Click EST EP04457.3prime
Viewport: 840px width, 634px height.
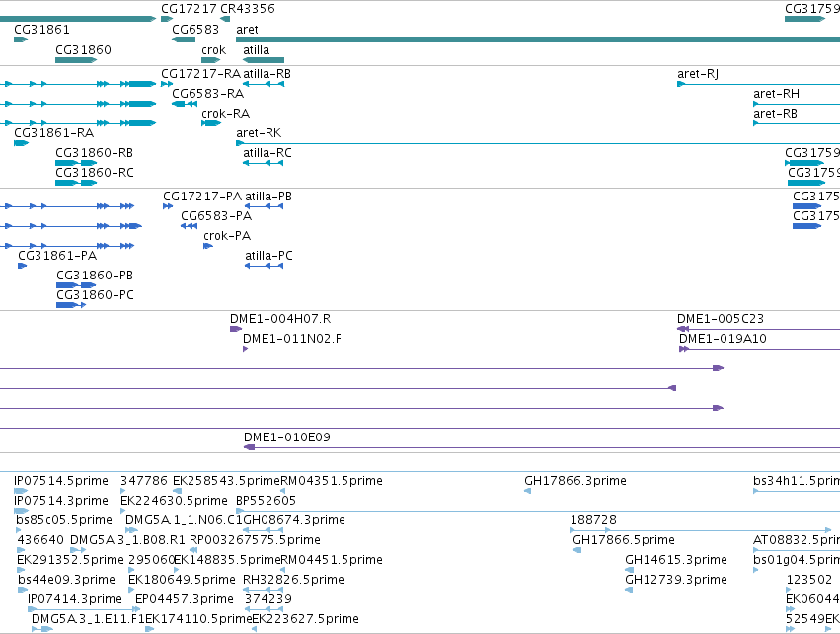point(185,599)
